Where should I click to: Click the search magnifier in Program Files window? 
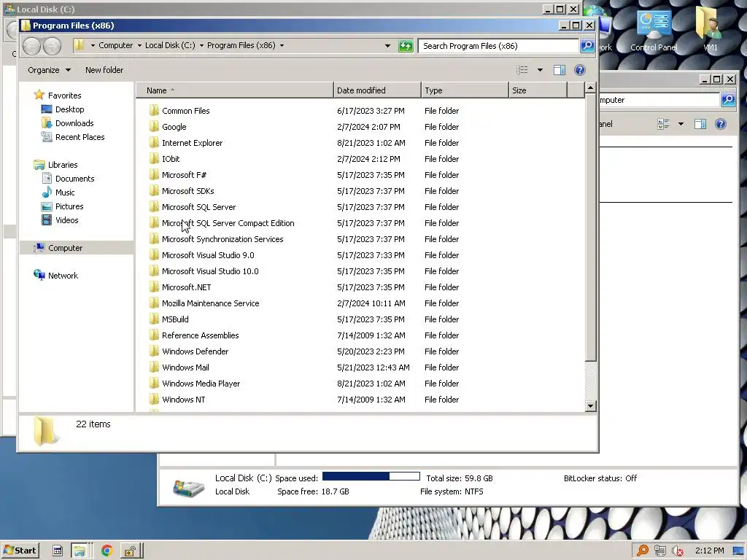coord(587,46)
